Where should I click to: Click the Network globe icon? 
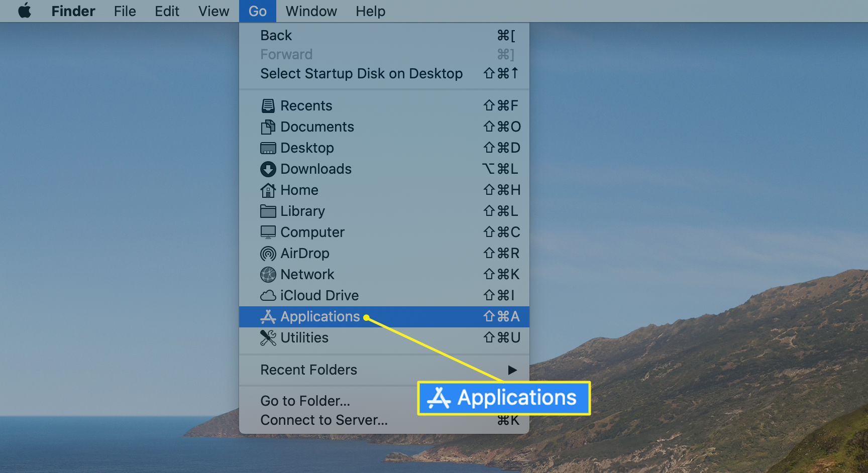(x=268, y=274)
